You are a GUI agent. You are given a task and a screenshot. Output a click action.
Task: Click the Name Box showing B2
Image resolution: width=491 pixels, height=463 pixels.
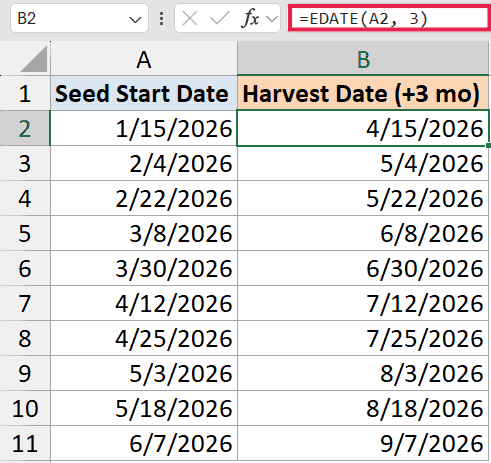pos(79,18)
